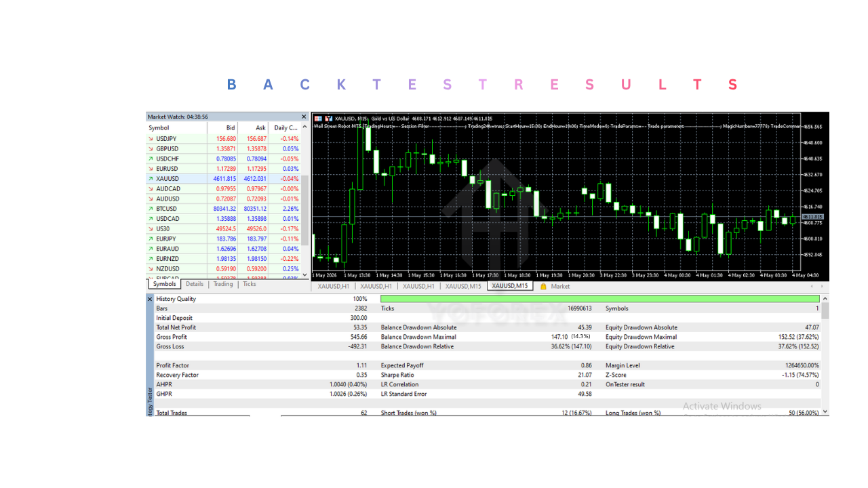The height and width of the screenshot is (488, 868).
Task: Click the Gross Loss value -492.31
Action: point(357,346)
